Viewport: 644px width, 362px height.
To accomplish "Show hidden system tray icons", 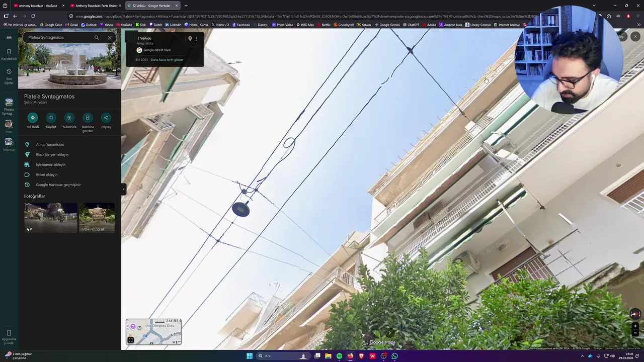I will click(583, 356).
